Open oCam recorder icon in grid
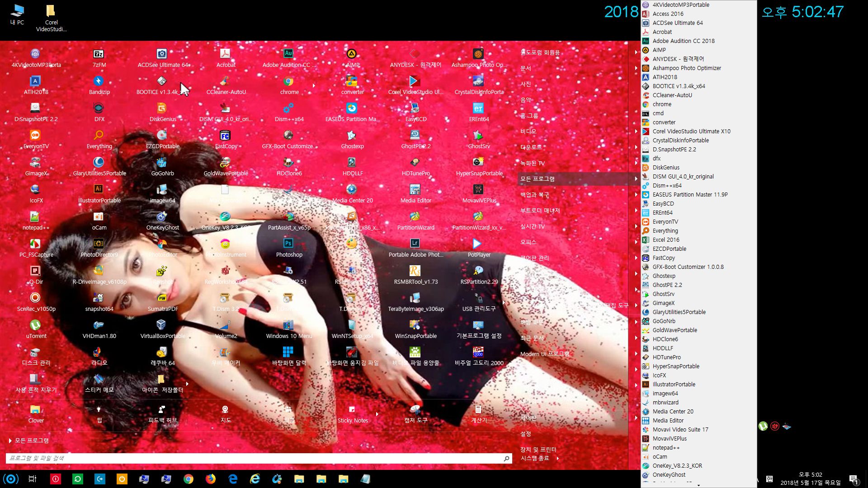Viewport: 868px width, 488px height. [99, 221]
